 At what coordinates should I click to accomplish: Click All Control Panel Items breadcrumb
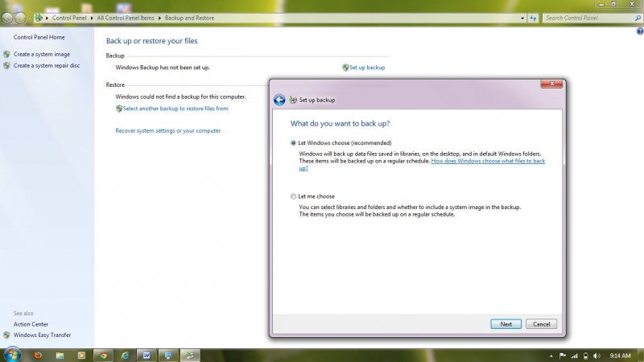126,17
